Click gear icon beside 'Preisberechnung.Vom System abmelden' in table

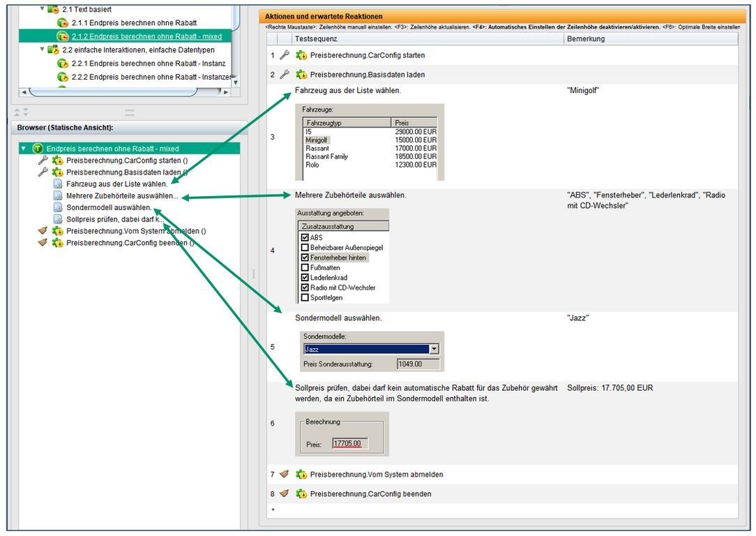point(301,475)
